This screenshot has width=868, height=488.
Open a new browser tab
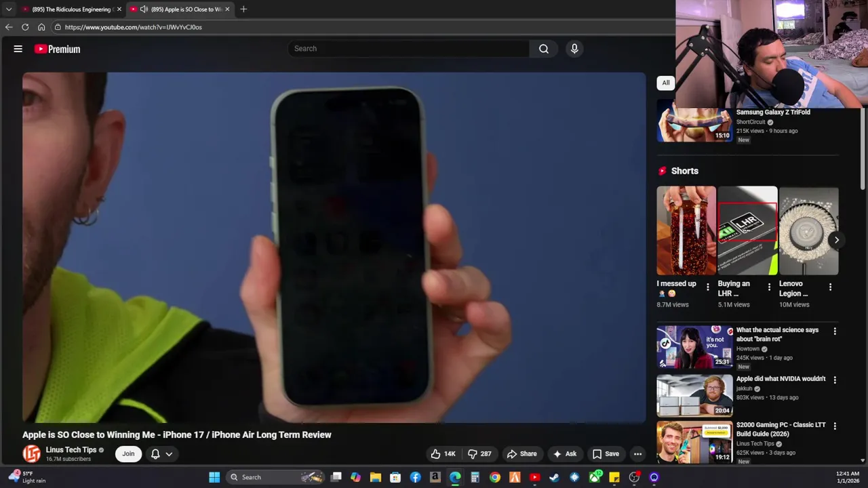click(243, 9)
